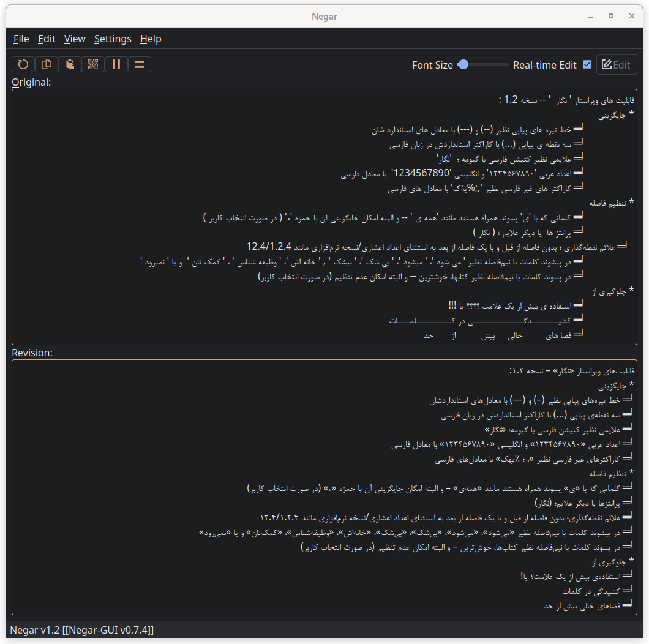This screenshot has height=644, width=649.
Task: Toggle the Real-time Edit checkbox
Action: pos(587,64)
